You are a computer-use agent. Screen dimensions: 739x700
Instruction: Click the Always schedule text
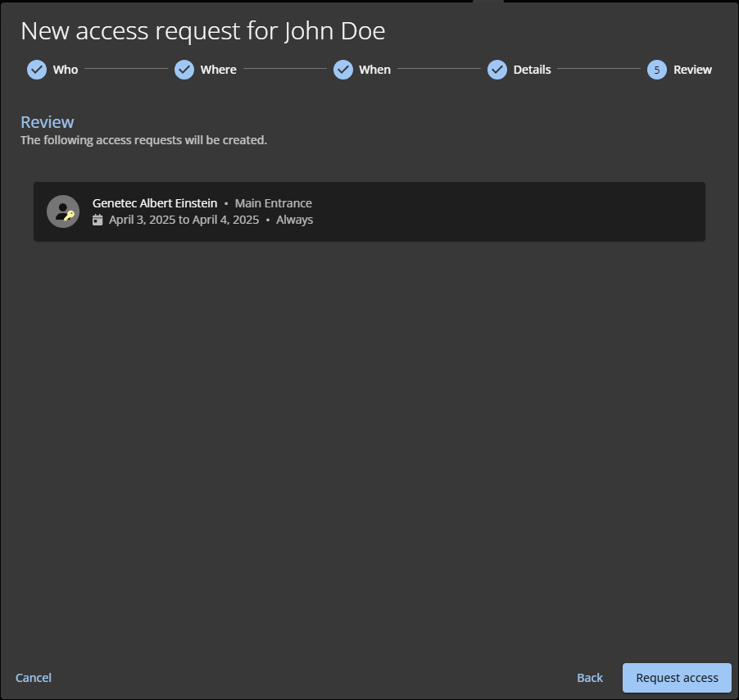click(x=294, y=220)
